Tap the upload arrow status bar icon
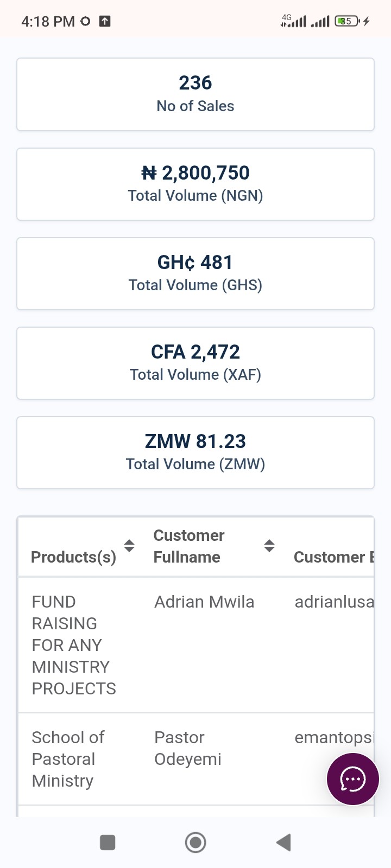 [105, 21]
